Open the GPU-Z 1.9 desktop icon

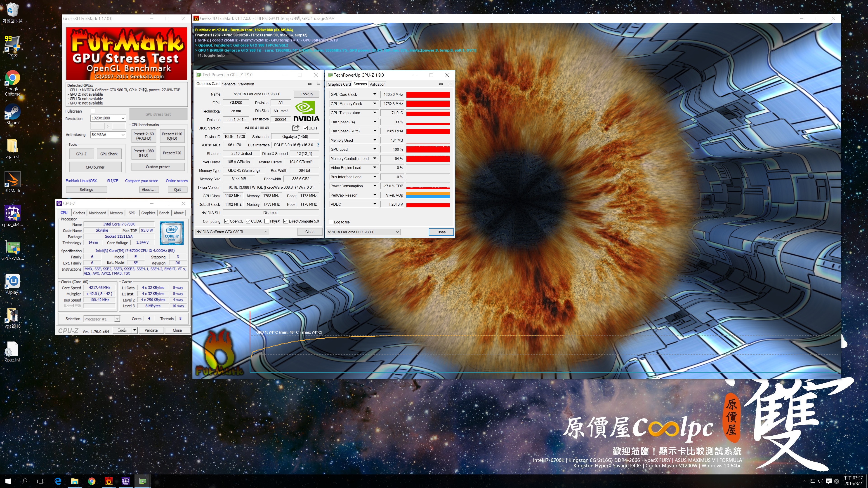12,250
